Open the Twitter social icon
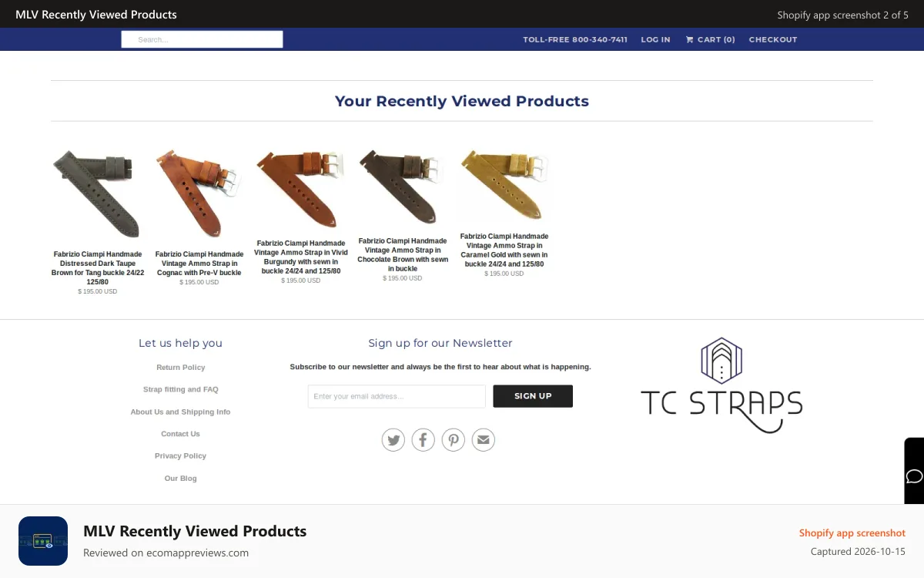This screenshot has height=578, width=924. 393,440
